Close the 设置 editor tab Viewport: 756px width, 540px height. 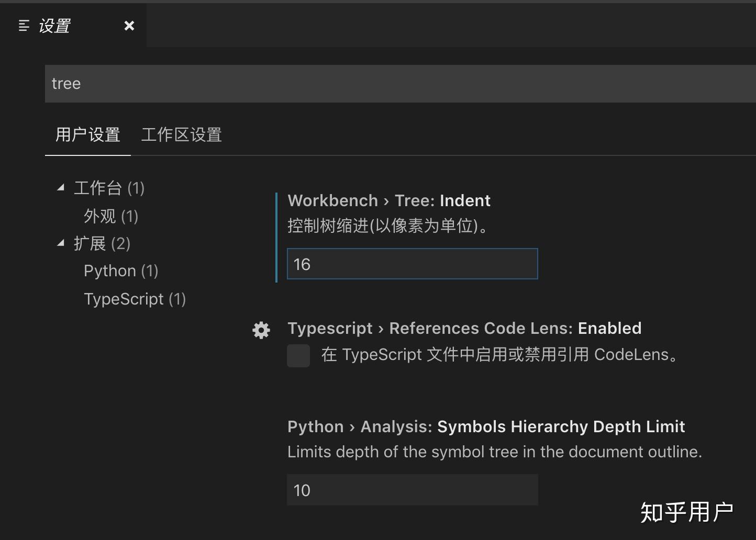129,26
